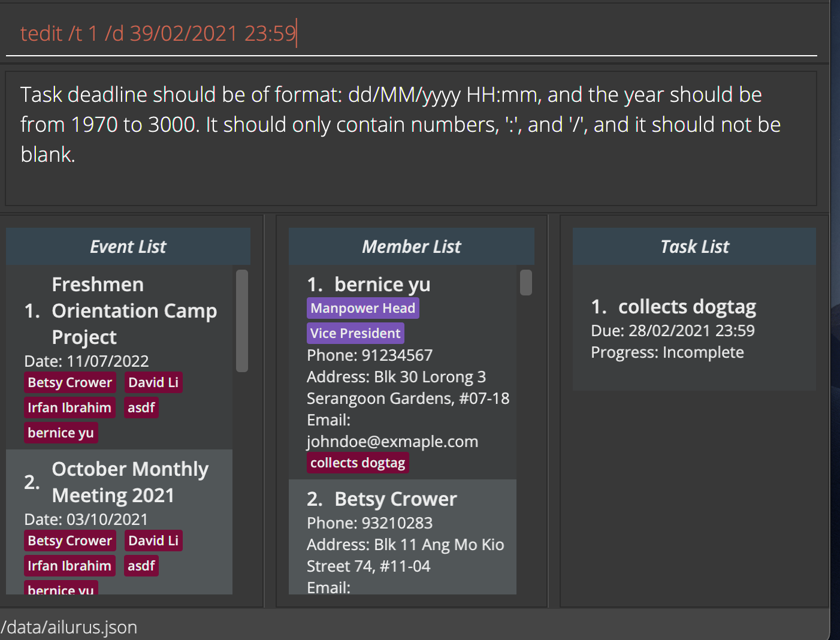This screenshot has width=840, height=640.
Task: Click address Blk 30 Lorong 3 Serangoon Gardens
Action: coord(408,388)
